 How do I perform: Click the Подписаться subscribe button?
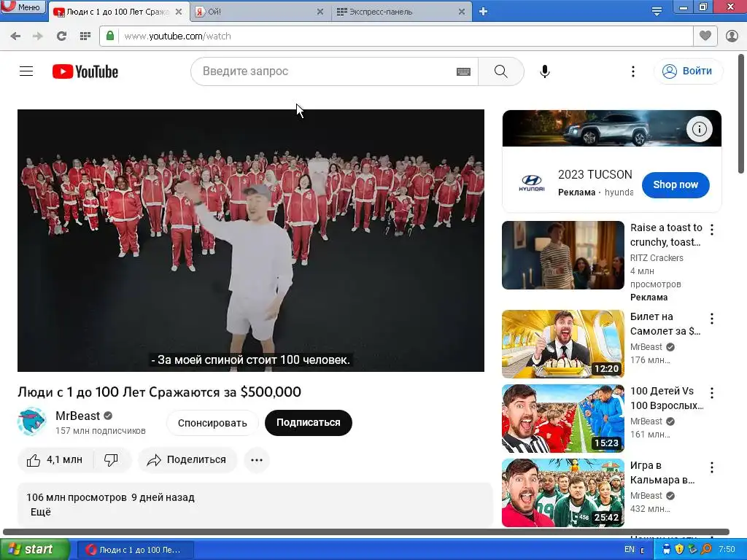309,423
